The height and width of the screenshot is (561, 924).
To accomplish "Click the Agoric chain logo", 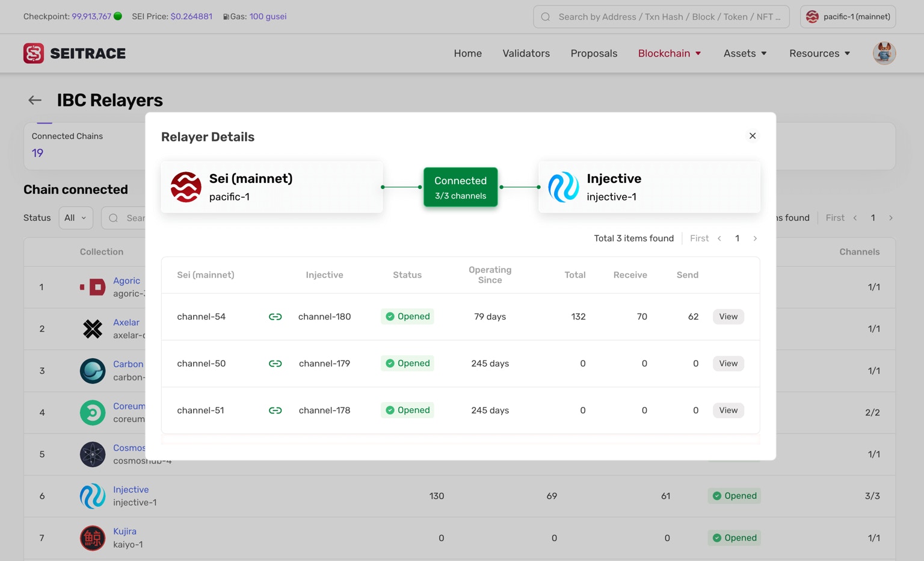I will click(93, 287).
